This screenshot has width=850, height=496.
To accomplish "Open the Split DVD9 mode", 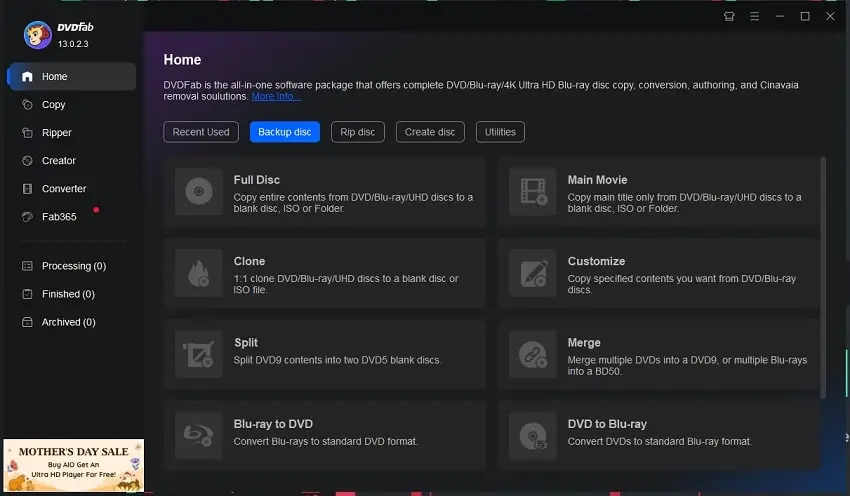I will [325, 355].
